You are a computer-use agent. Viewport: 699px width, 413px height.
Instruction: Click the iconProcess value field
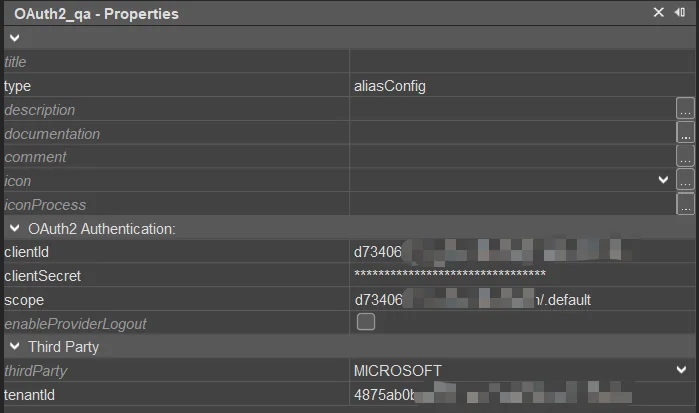[513, 204]
